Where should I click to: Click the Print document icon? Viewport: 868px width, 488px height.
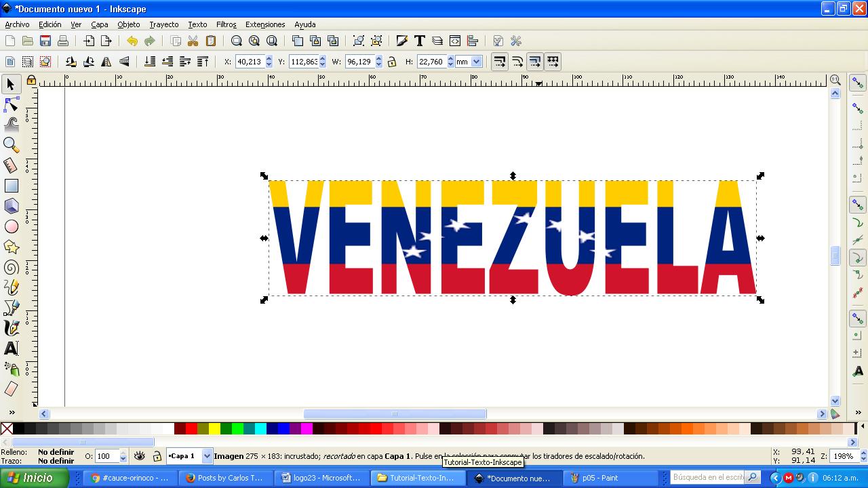63,41
